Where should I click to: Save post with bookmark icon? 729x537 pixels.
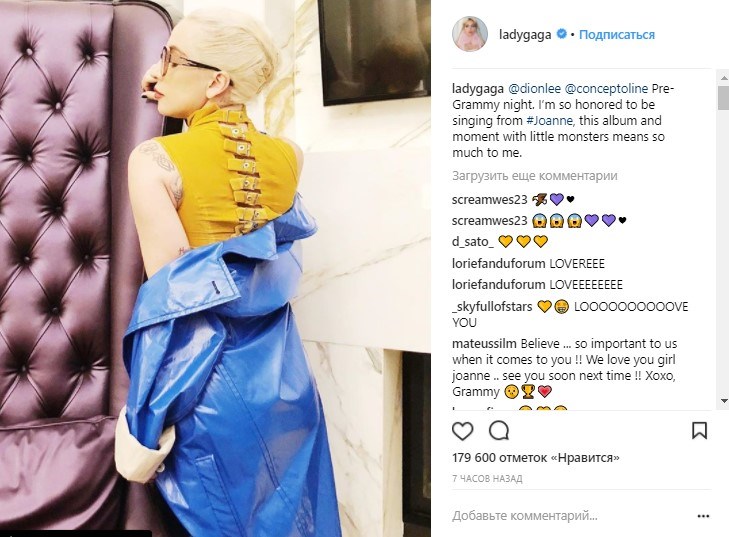coord(699,431)
